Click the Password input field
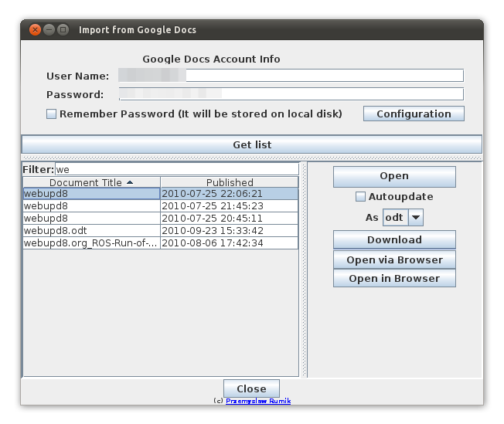 291,94
